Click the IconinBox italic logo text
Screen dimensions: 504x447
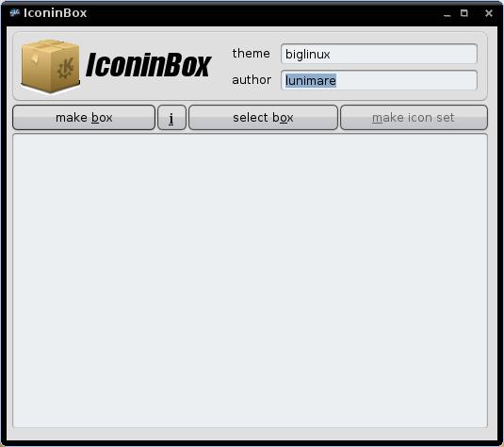[x=148, y=65]
